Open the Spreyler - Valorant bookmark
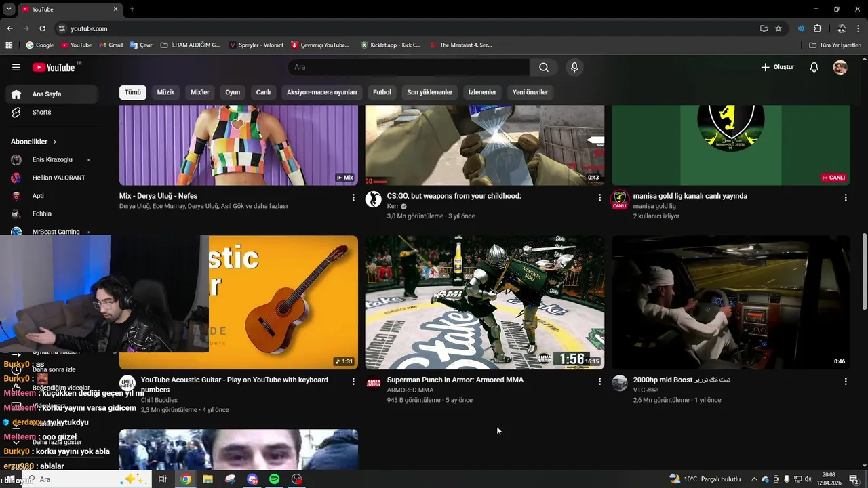 coord(256,45)
